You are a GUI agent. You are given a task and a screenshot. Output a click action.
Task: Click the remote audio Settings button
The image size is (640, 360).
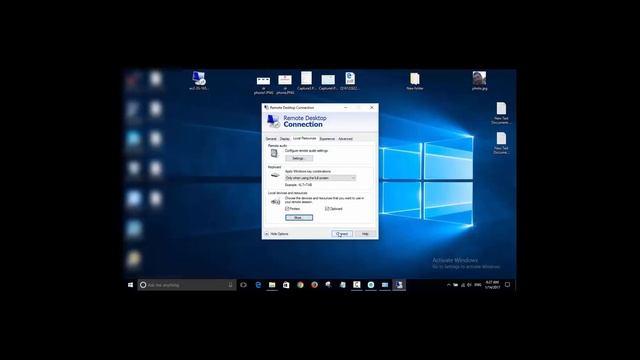pos(299,158)
